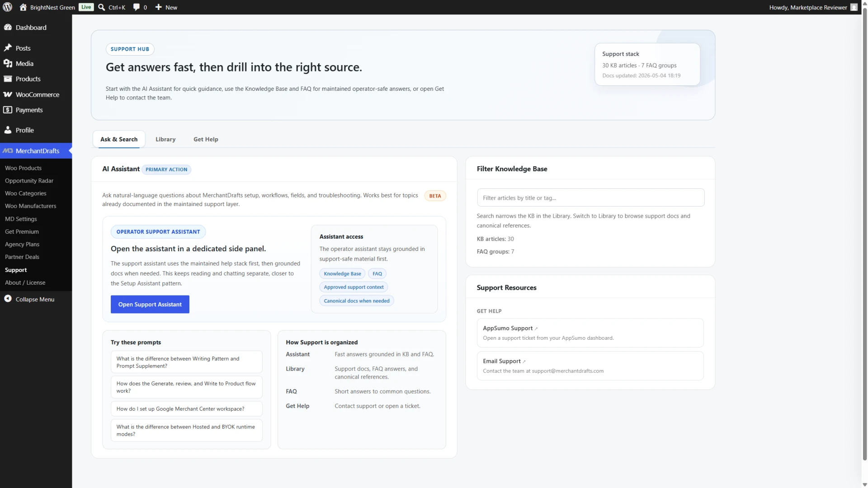The image size is (868, 488).
Task: Open the Get Help tab
Action: [x=206, y=139]
